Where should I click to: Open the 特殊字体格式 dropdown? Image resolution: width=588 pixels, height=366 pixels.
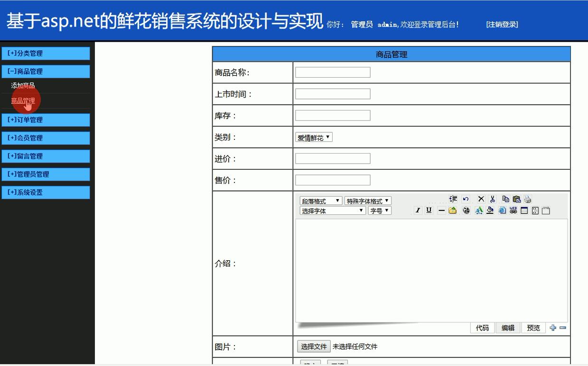[x=368, y=201]
